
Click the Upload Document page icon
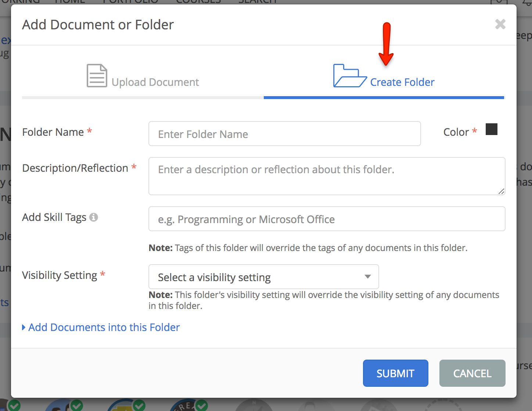[x=97, y=76]
